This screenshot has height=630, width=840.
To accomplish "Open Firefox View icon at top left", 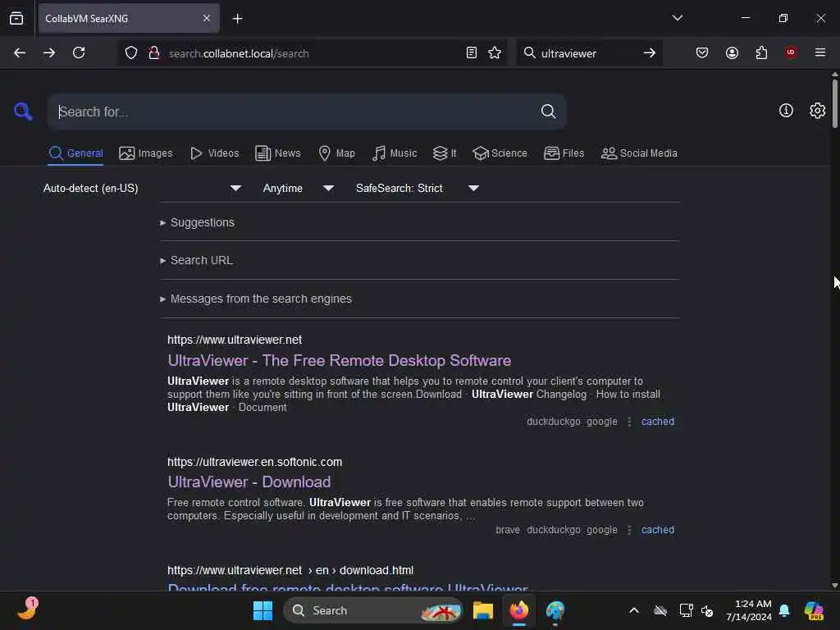I will tap(16, 19).
